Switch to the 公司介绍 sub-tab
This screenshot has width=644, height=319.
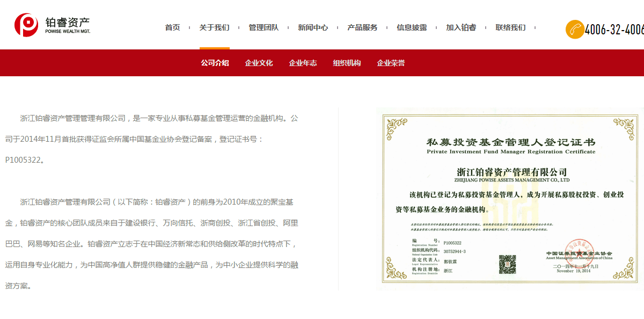[215, 63]
